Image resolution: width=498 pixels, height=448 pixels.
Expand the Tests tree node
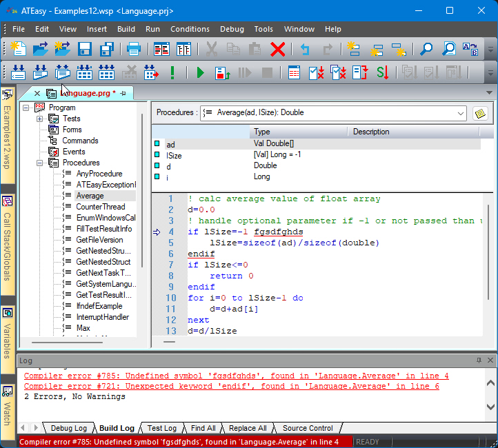pos(40,119)
